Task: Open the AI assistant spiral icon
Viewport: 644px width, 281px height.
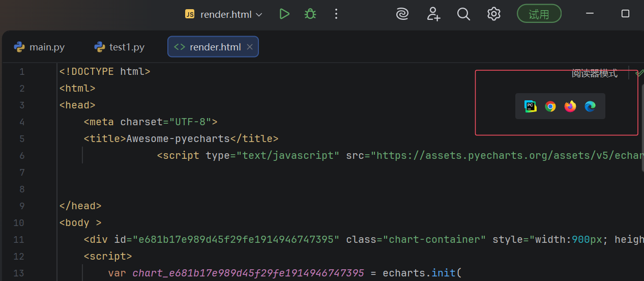Action: (402, 14)
